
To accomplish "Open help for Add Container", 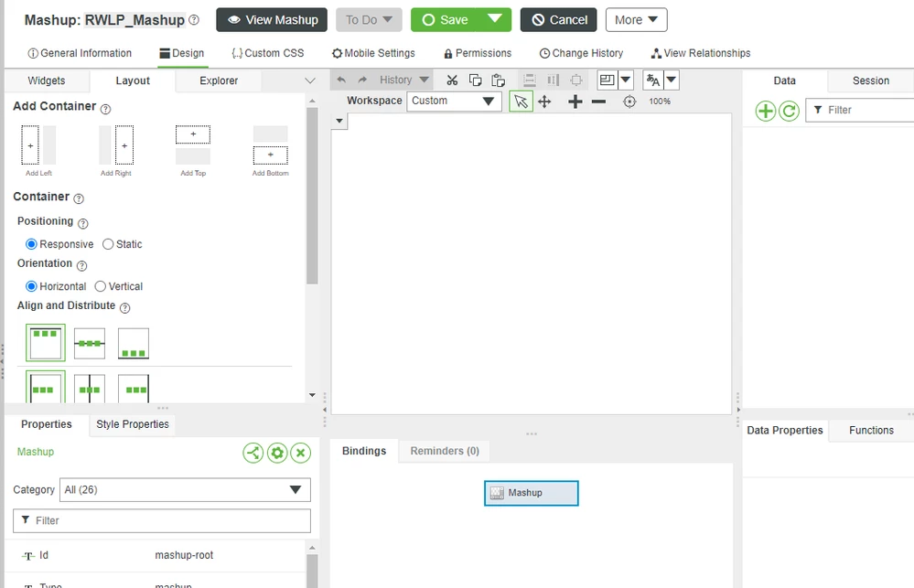I will [x=105, y=109].
